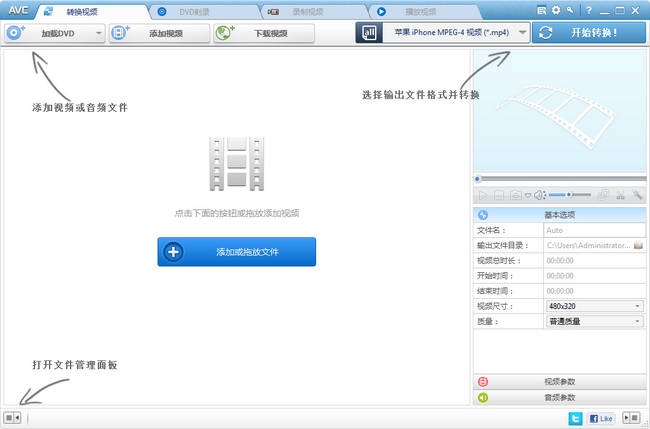The width and height of the screenshot is (650, 429).
Task: Click the Facebook Like button
Action: [601, 418]
